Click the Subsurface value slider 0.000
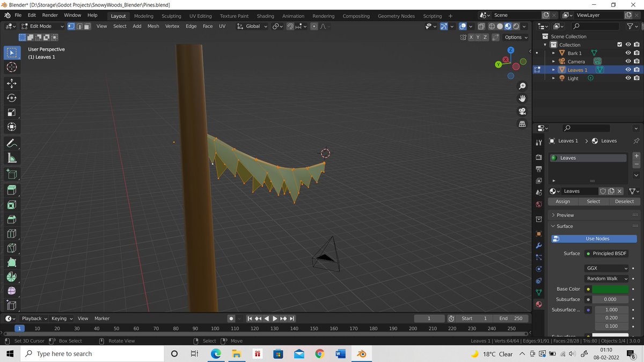The image size is (644, 362). (x=610, y=299)
